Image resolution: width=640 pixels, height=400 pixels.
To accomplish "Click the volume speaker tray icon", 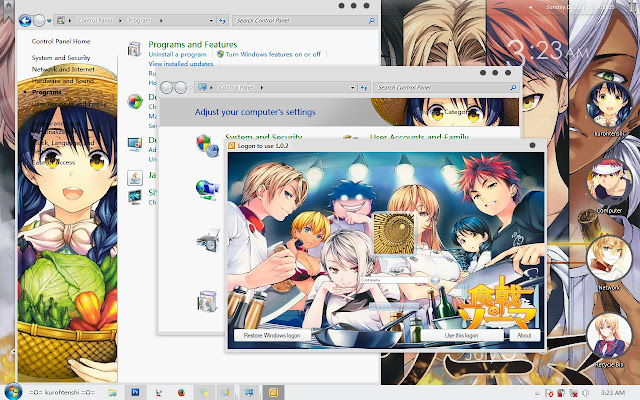I will click(586, 393).
